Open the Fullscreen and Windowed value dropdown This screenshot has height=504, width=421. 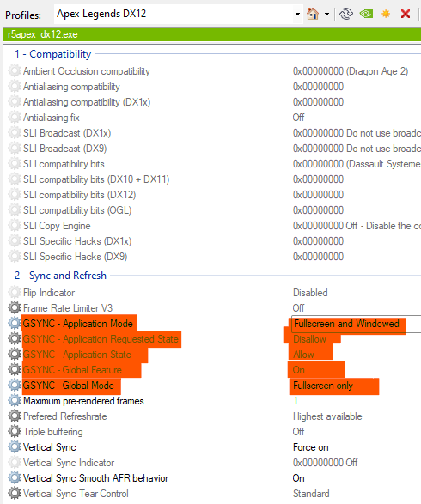click(x=357, y=324)
